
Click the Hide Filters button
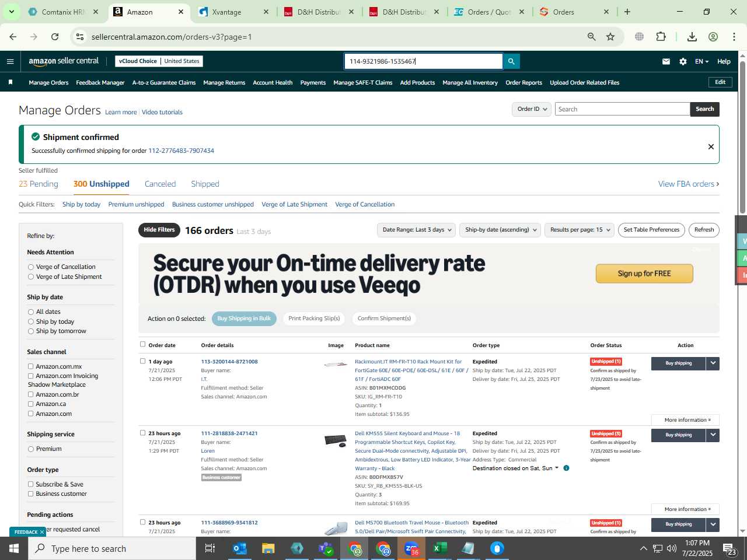pyautogui.click(x=159, y=230)
